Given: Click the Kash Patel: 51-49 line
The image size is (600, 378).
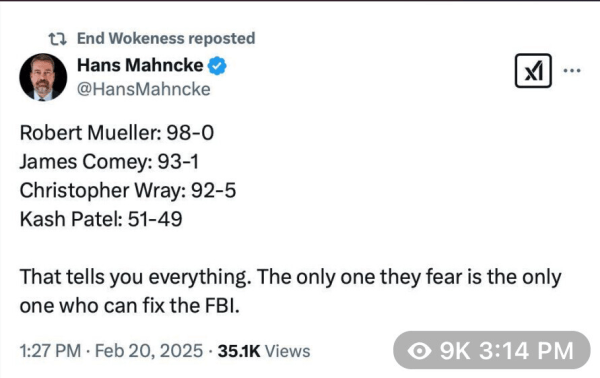Looking at the screenshot, I should [x=101, y=219].
